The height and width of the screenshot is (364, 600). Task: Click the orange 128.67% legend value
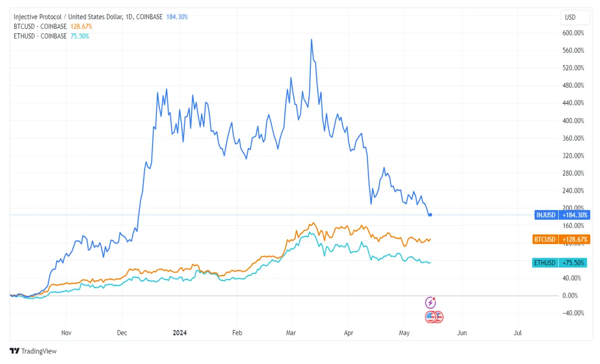click(x=81, y=27)
